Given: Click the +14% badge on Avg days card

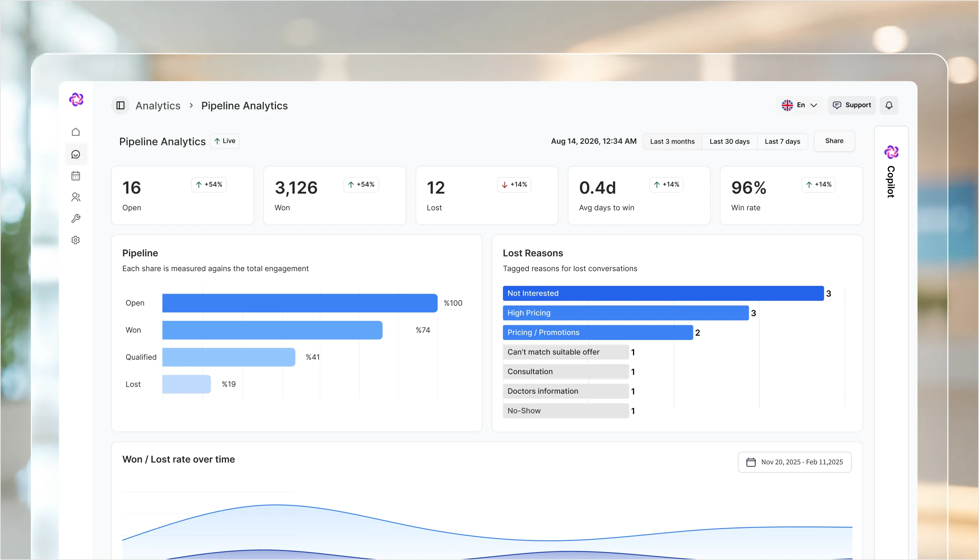Looking at the screenshot, I should click(666, 185).
